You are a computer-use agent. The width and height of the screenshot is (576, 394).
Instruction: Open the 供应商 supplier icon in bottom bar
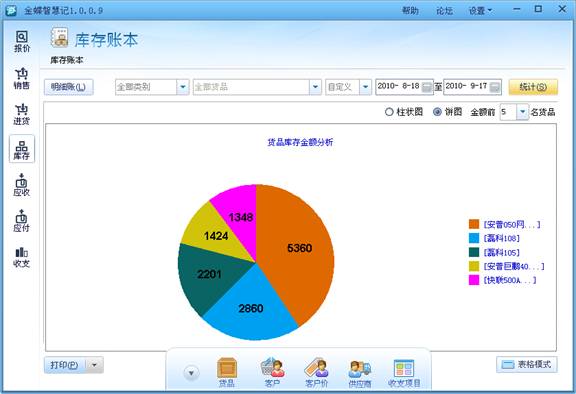coord(360,372)
